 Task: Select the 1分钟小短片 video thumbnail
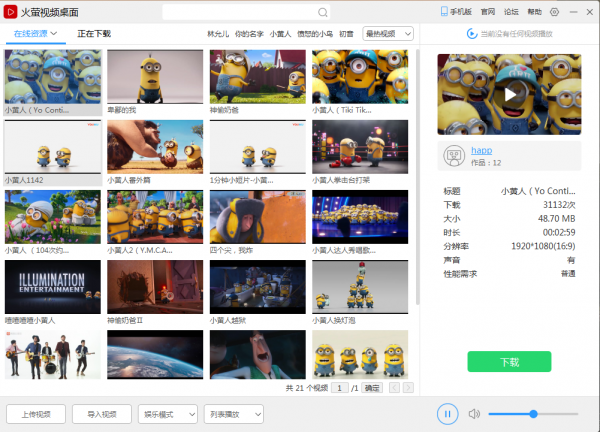(258, 147)
